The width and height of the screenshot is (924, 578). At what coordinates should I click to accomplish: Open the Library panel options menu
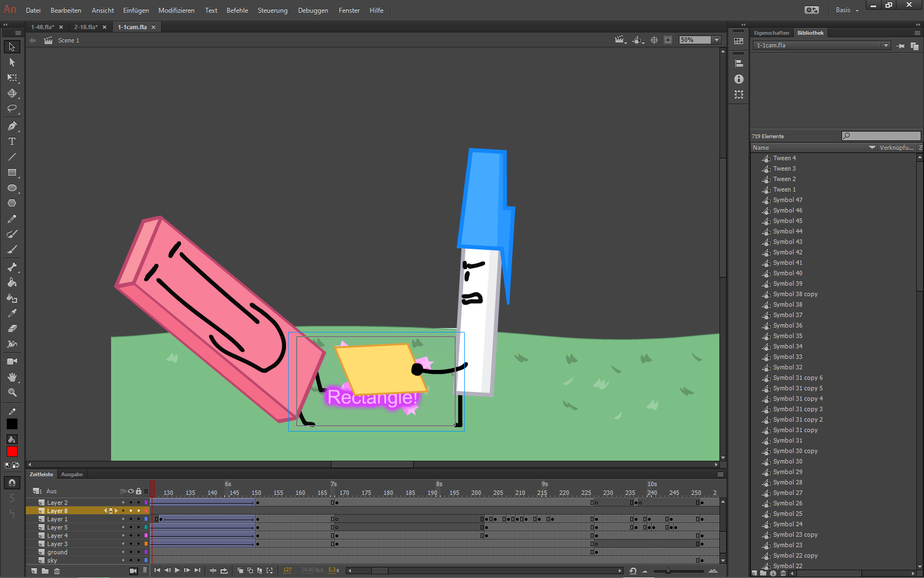[917, 33]
